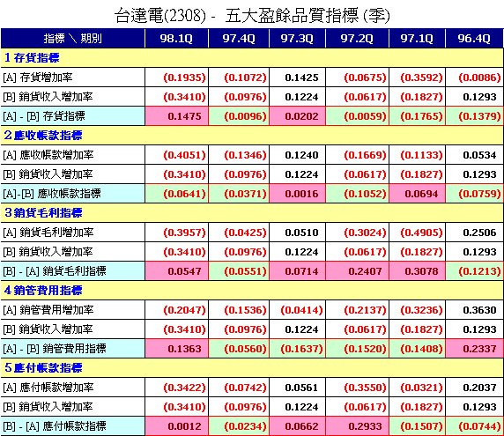Click the 台達電(2308) page title
The width and height of the screenshot is (504, 436).
click(160, 16)
